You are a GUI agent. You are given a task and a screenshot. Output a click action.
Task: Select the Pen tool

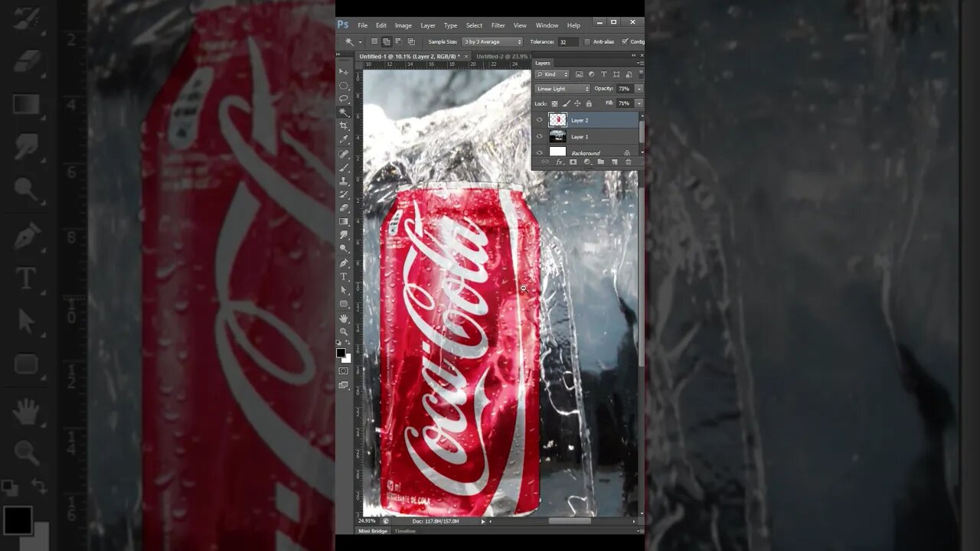click(344, 262)
